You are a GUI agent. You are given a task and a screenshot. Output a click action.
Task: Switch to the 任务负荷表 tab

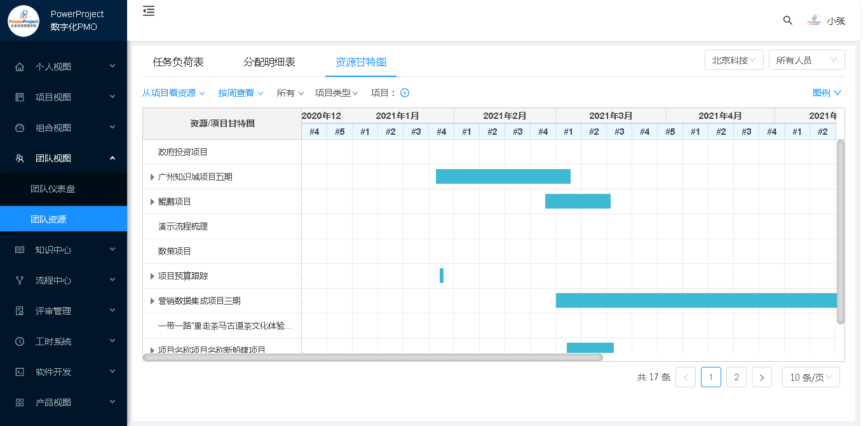coord(179,62)
